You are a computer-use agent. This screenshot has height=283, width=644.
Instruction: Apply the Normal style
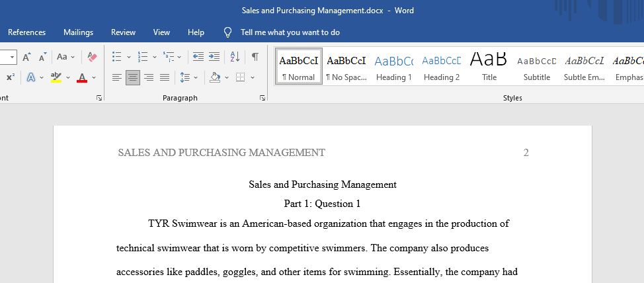(x=299, y=66)
